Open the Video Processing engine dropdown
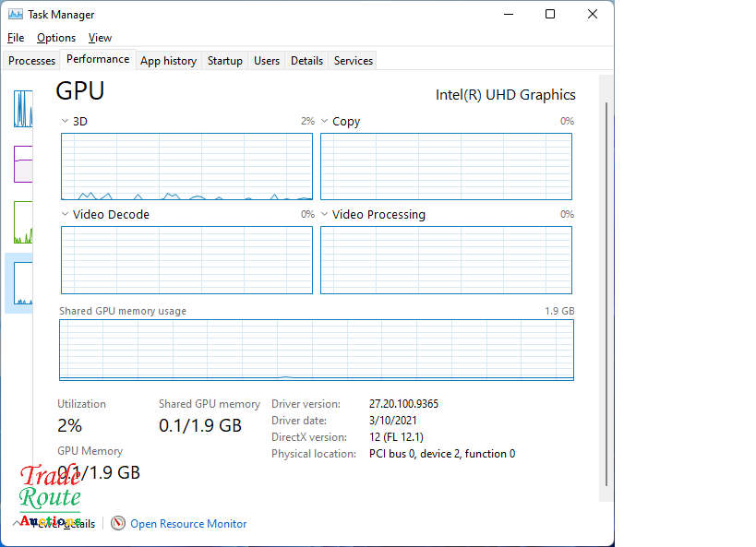756x547 pixels. pyautogui.click(x=325, y=214)
